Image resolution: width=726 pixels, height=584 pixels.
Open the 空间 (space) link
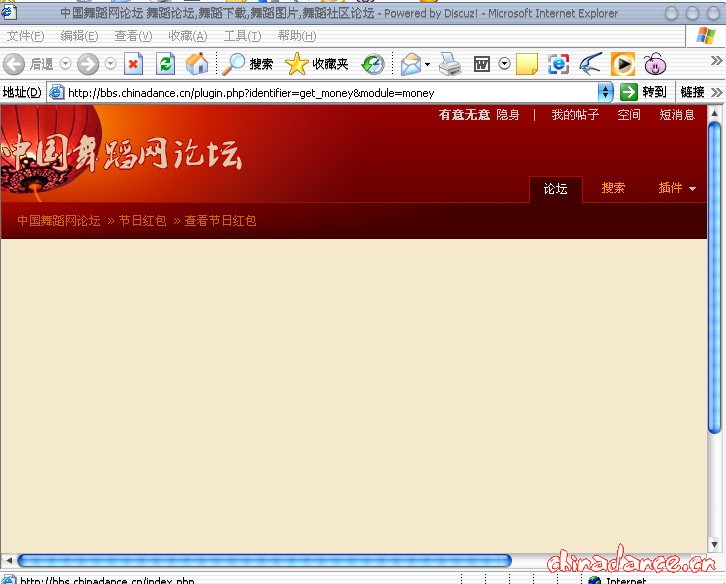pyautogui.click(x=629, y=114)
